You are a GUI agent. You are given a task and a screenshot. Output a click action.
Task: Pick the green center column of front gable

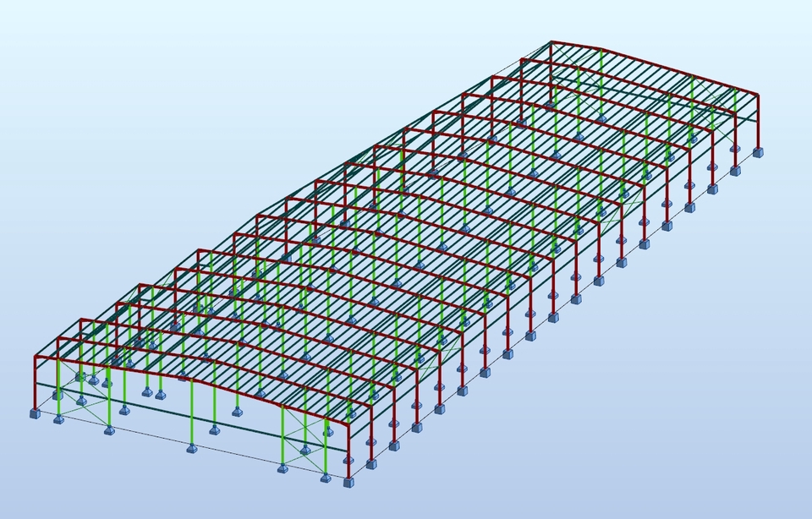click(x=192, y=414)
